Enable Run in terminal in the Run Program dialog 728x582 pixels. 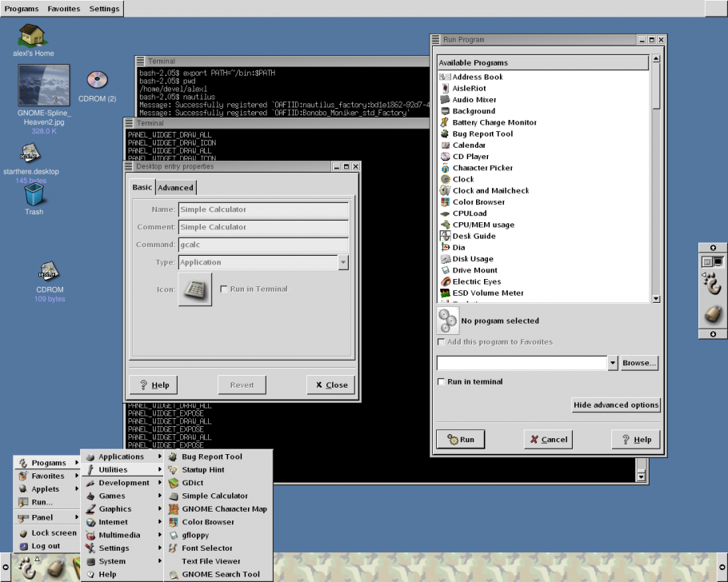[x=441, y=381]
